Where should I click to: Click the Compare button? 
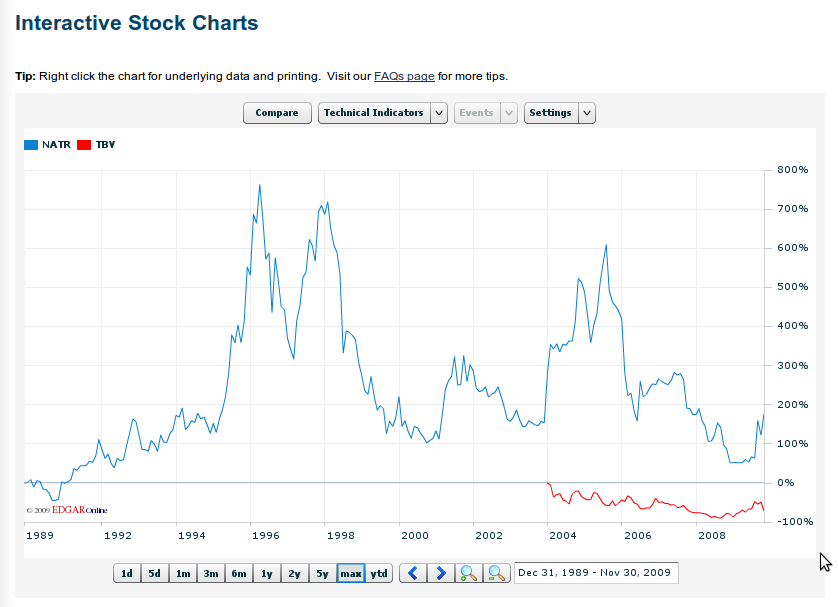[277, 113]
